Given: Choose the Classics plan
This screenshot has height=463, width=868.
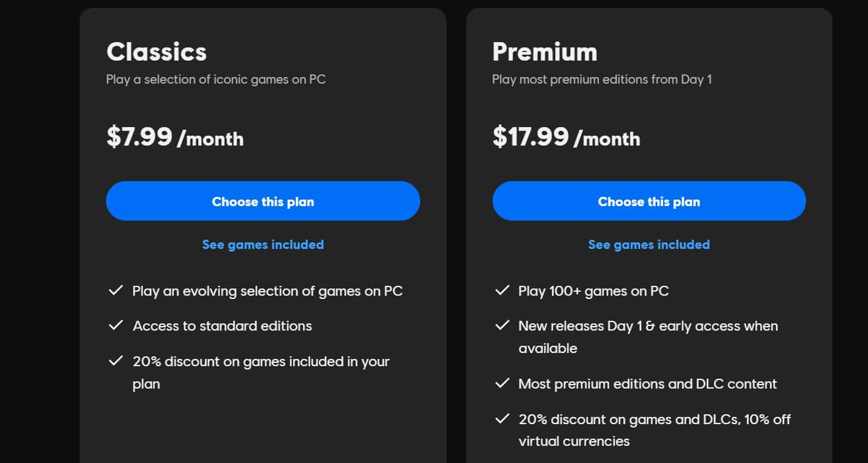Looking at the screenshot, I should [263, 201].
